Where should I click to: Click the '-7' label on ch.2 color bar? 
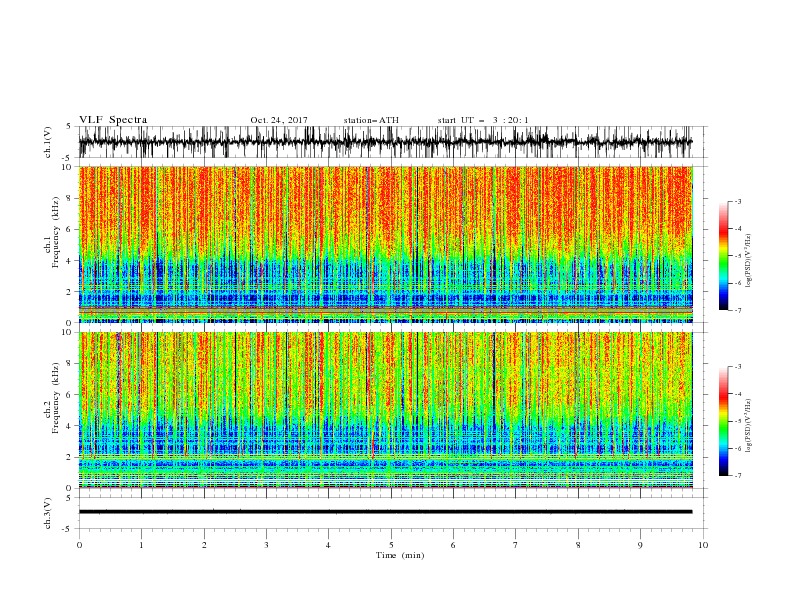pyautogui.click(x=738, y=476)
